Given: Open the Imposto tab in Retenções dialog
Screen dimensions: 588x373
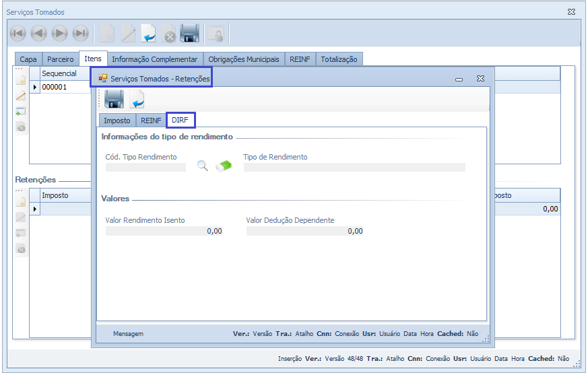Looking at the screenshot, I should tap(117, 121).
